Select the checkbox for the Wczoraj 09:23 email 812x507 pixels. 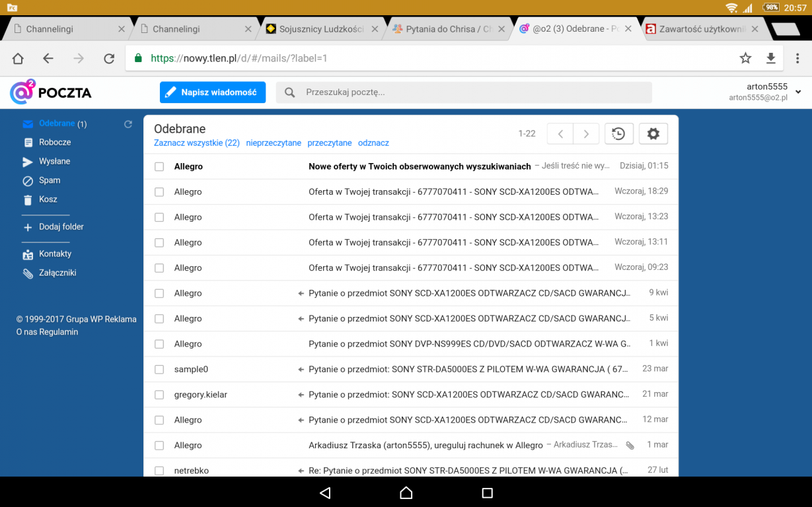(x=159, y=268)
